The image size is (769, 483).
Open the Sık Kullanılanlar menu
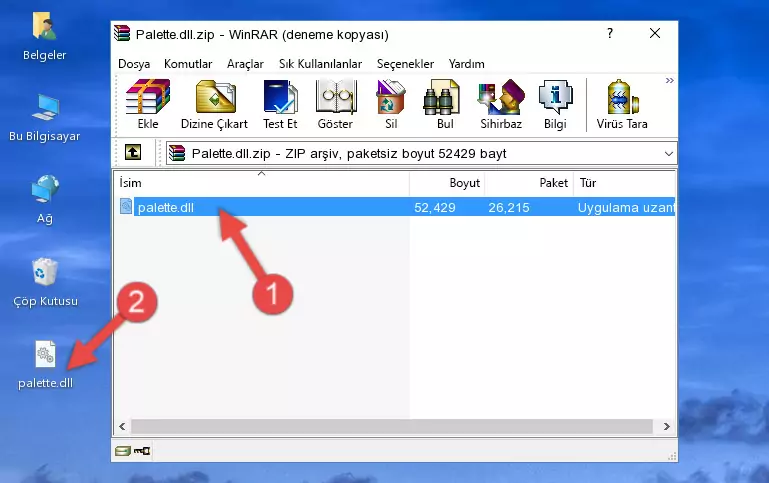point(320,64)
